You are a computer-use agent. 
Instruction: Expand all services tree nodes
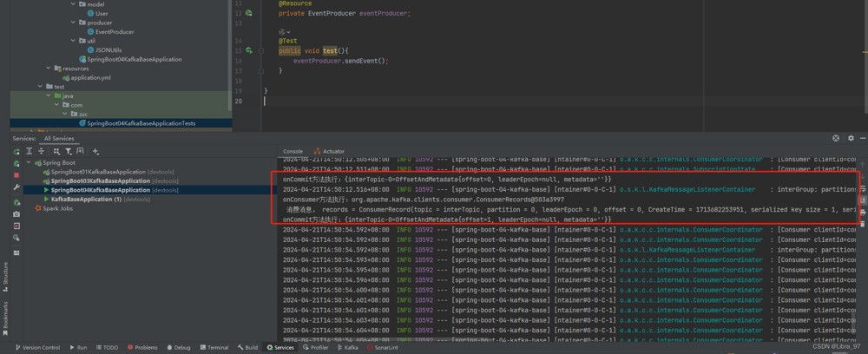pyautogui.click(x=29, y=151)
